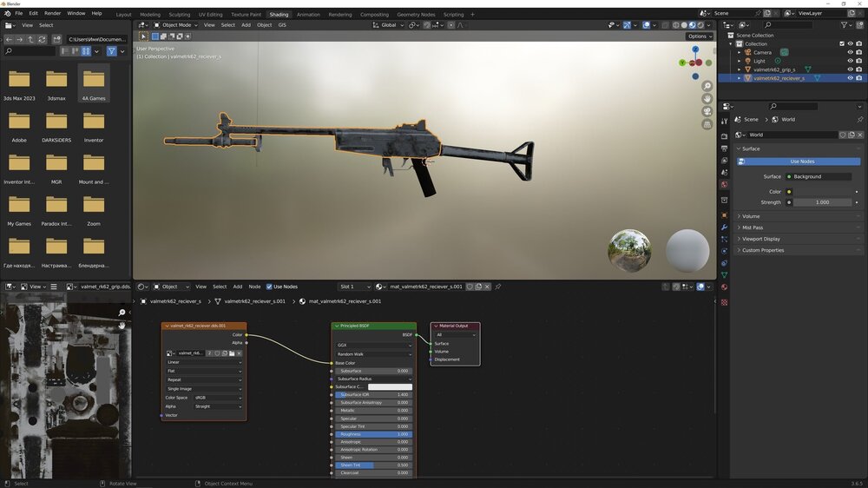Open the Object Mode dropdown in the viewport

click(x=176, y=25)
